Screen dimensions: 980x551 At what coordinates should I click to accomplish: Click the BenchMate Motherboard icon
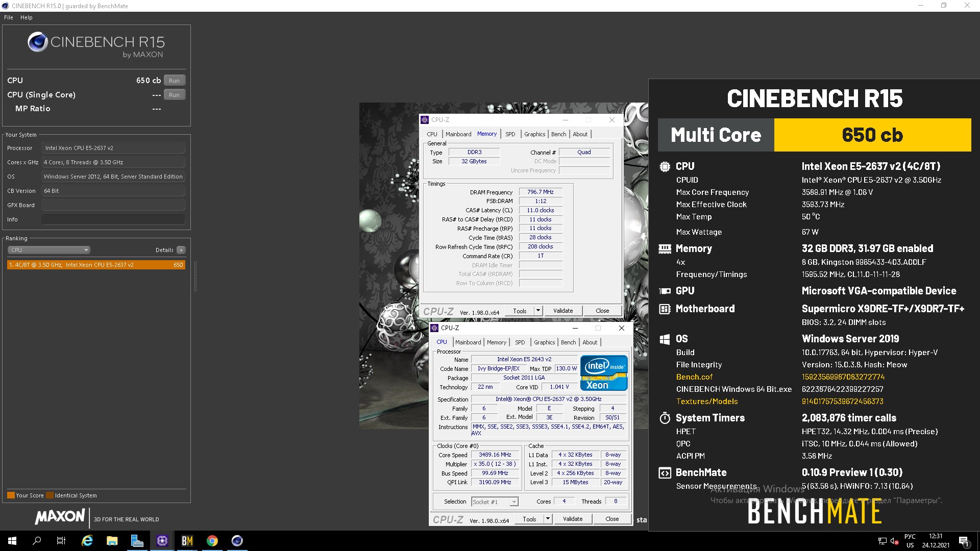[665, 309]
